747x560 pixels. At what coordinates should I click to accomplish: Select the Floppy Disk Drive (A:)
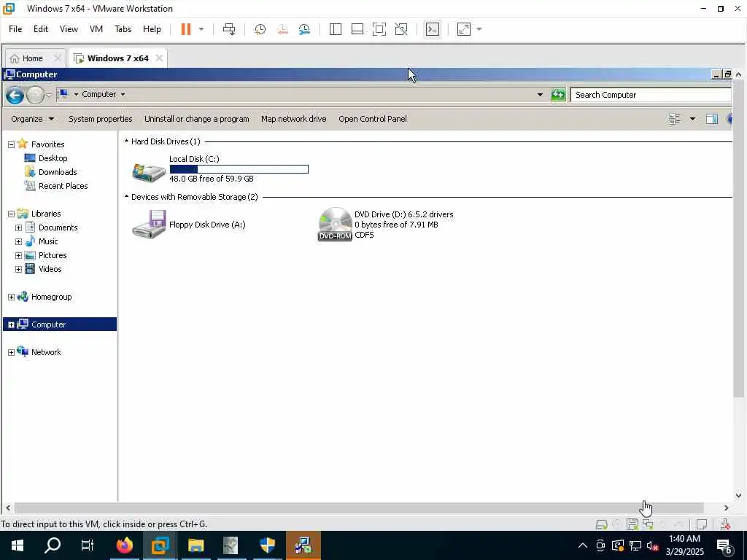189,225
